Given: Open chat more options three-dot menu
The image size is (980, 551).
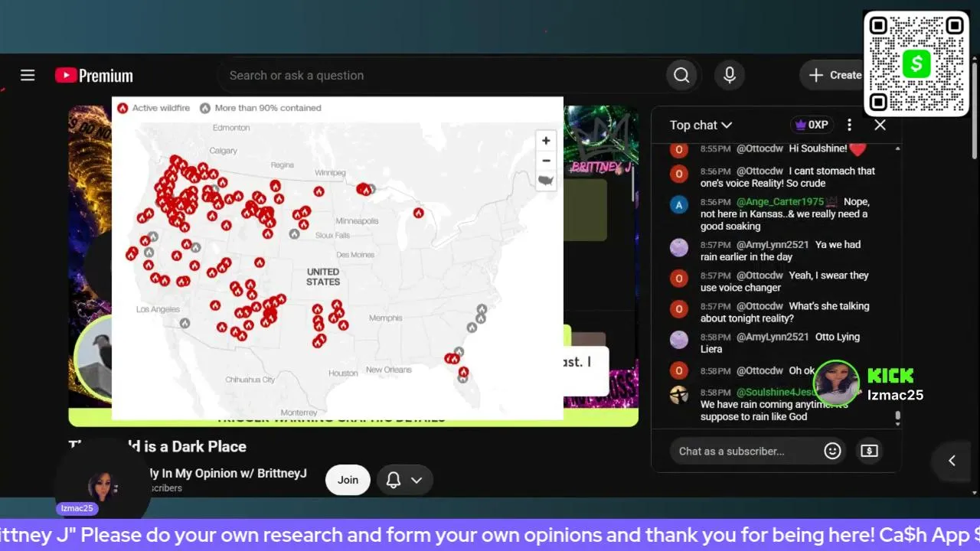Looking at the screenshot, I should [x=849, y=125].
